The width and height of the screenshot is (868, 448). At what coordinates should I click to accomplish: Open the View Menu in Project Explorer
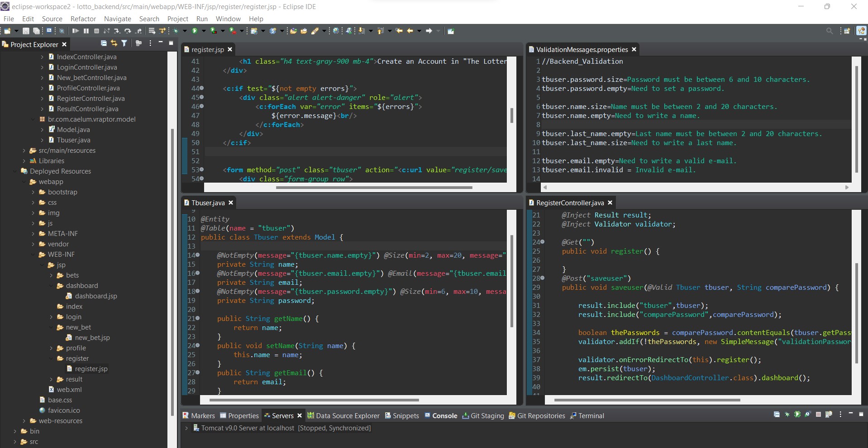tap(150, 43)
